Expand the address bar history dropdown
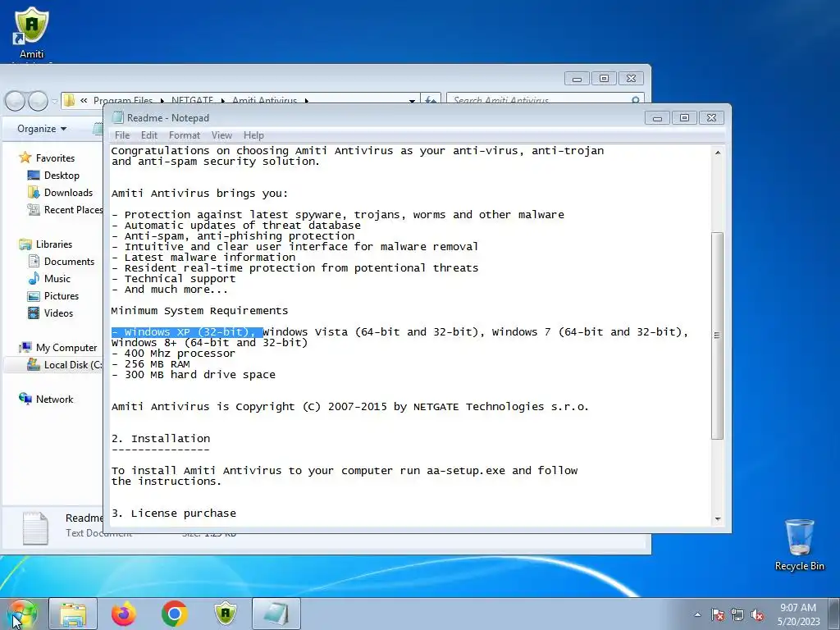The height and width of the screenshot is (630, 840). (x=412, y=100)
